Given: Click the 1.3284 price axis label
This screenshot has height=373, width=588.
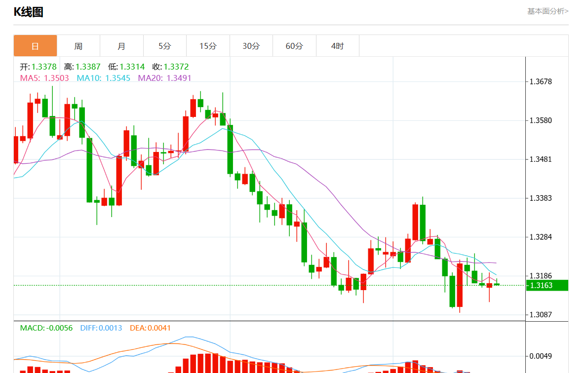Looking at the screenshot, I should click(541, 237).
